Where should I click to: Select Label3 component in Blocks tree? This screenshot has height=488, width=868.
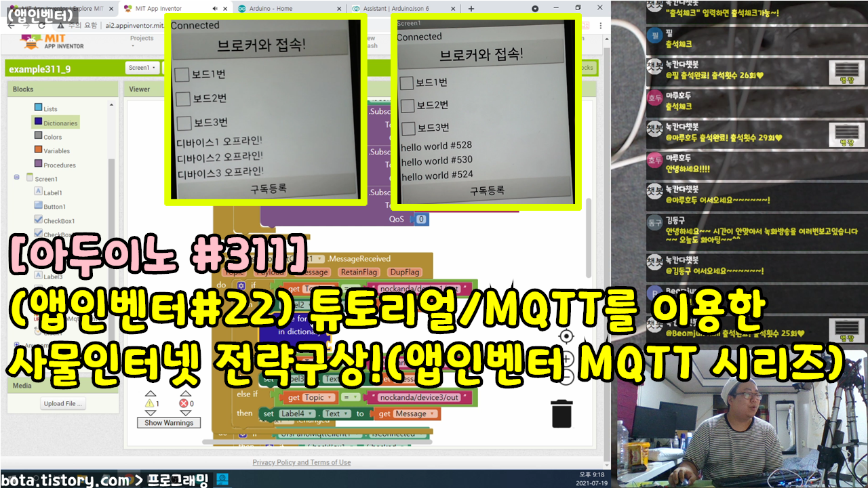(48, 276)
